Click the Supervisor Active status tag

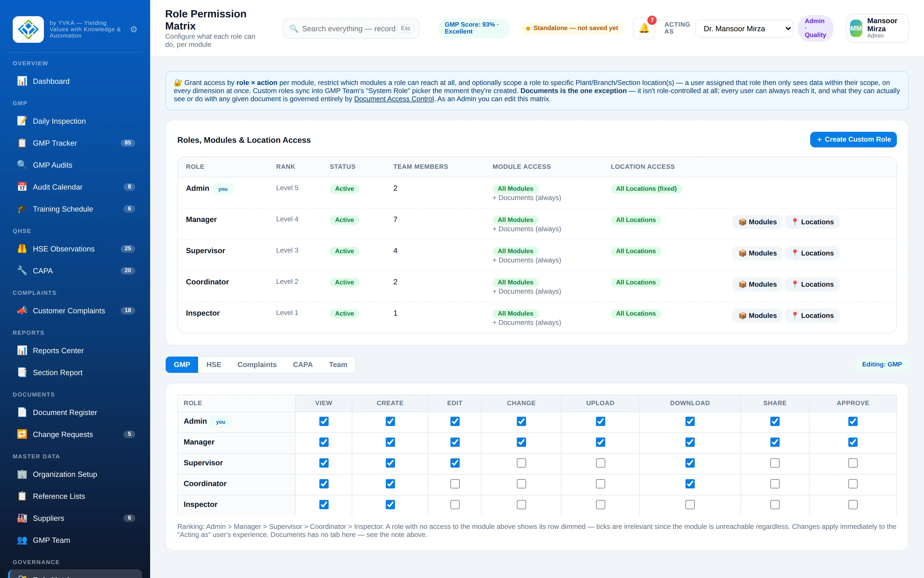click(344, 251)
